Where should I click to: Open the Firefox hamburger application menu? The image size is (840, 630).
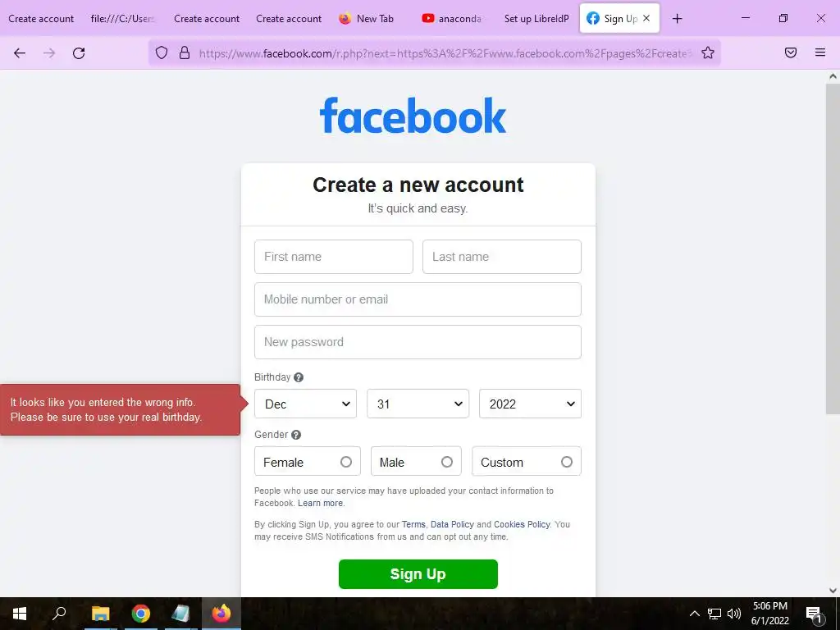pos(819,52)
